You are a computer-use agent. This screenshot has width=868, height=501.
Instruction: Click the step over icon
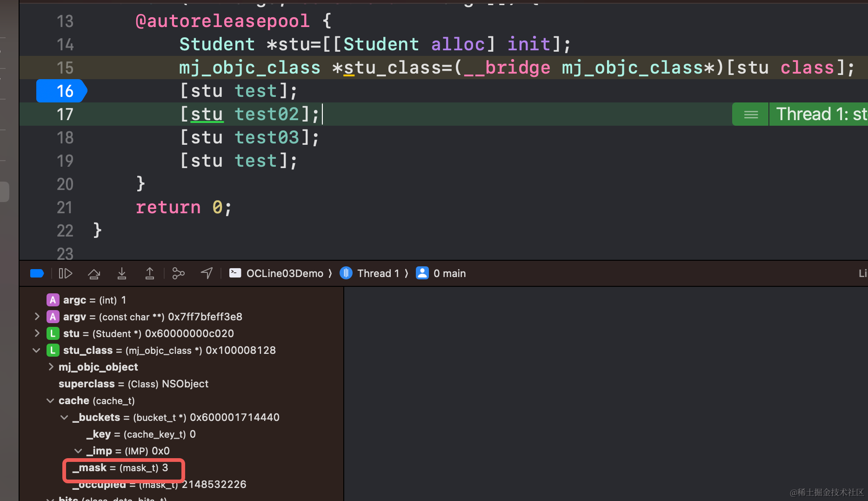(x=94, y=273)
